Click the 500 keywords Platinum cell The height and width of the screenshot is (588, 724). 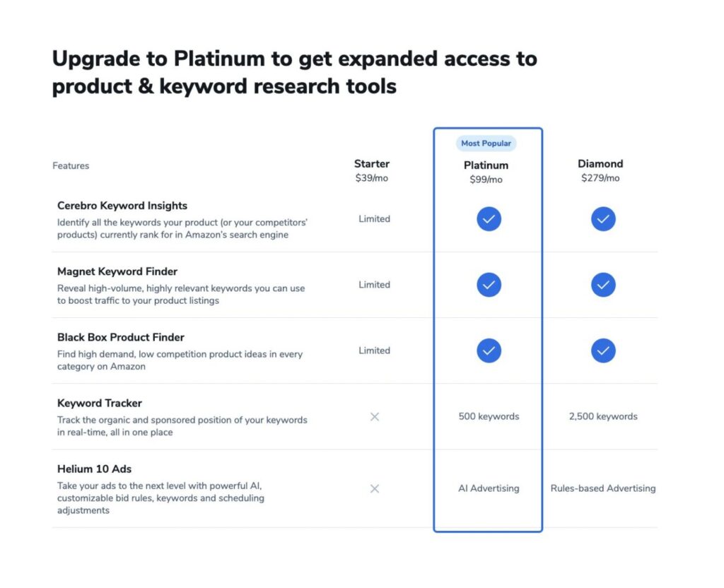pos(489,416)
